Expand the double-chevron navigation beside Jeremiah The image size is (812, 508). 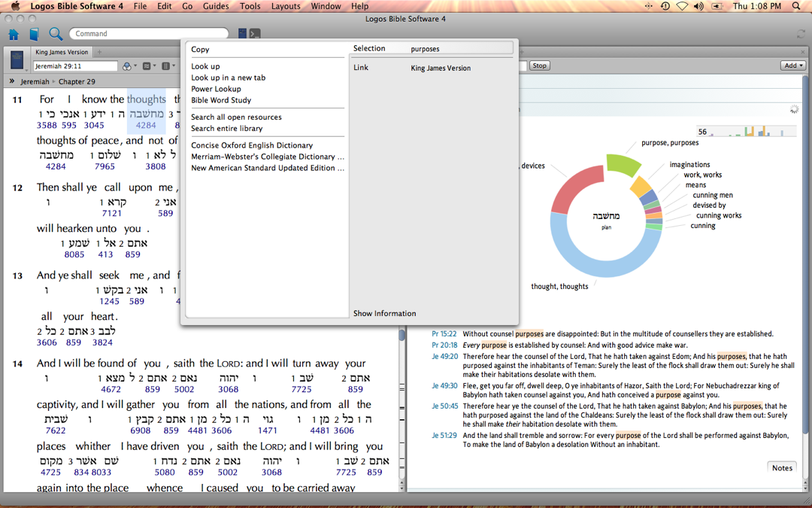click(x=12, y=81)
